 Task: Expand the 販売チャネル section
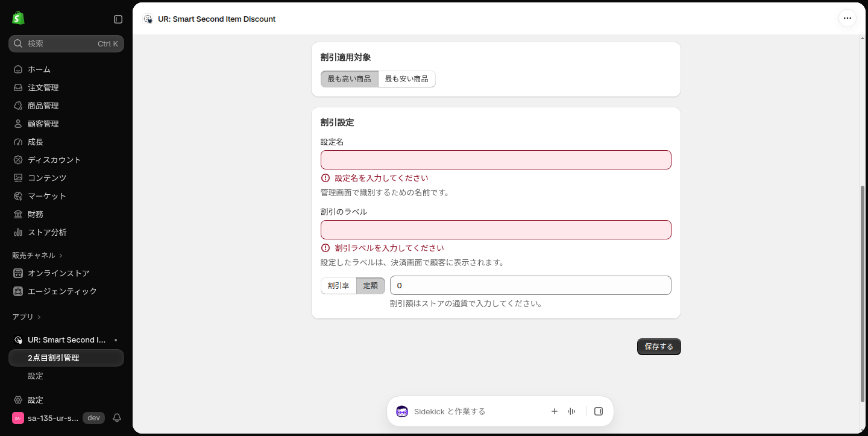click(x=37, y=255)
